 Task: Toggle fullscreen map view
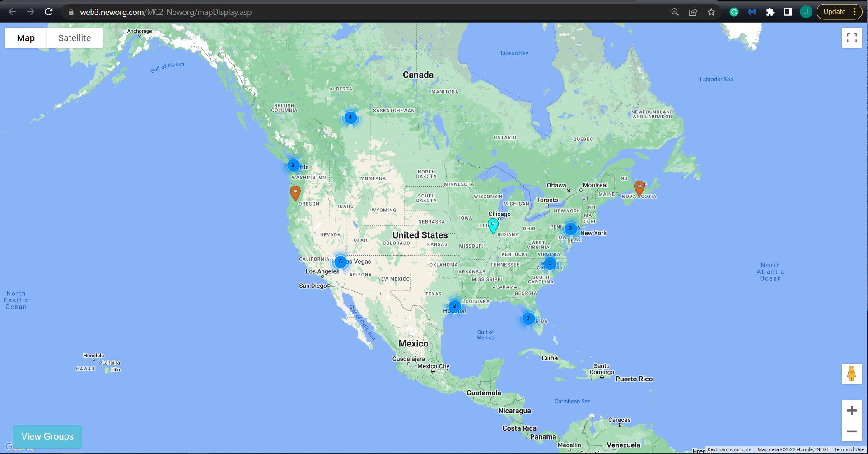852,38
